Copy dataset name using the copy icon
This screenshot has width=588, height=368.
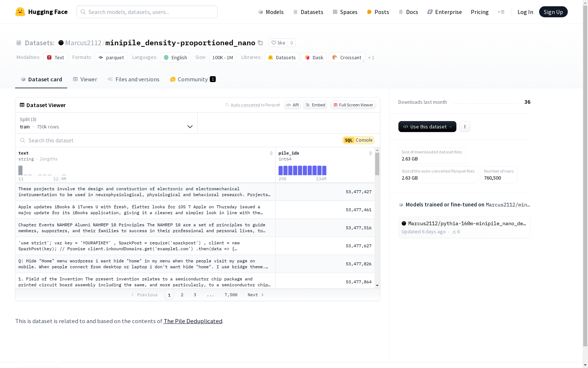pos(260,43)
